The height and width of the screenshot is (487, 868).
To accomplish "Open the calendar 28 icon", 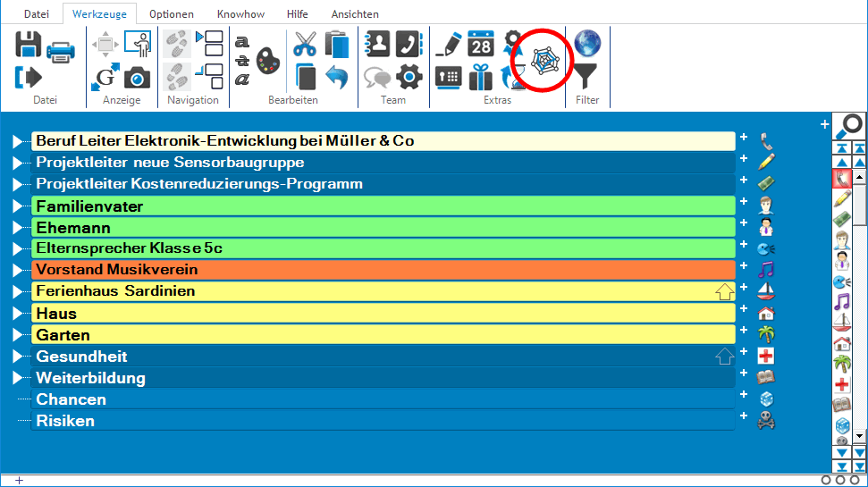I will point(481,44).
